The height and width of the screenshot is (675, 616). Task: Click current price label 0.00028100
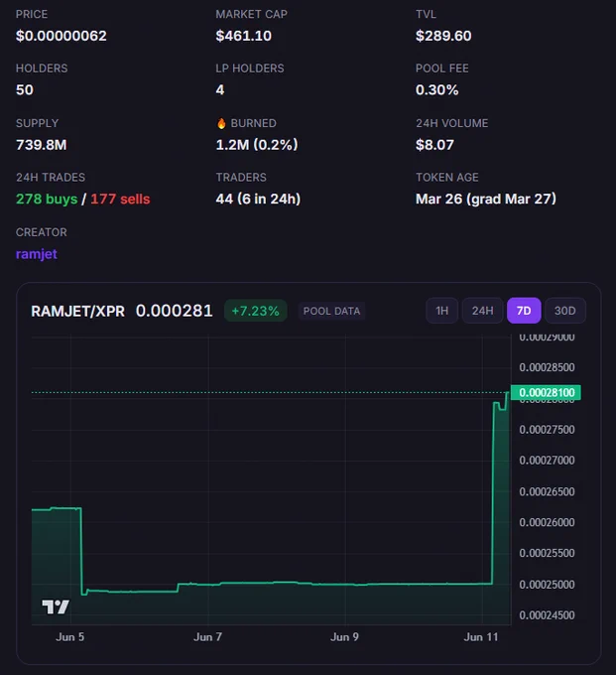click(x=546, y=392)
